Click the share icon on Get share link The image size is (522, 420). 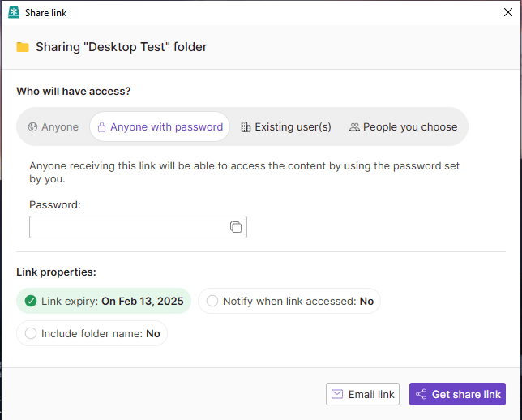click(x=421, y=395)
